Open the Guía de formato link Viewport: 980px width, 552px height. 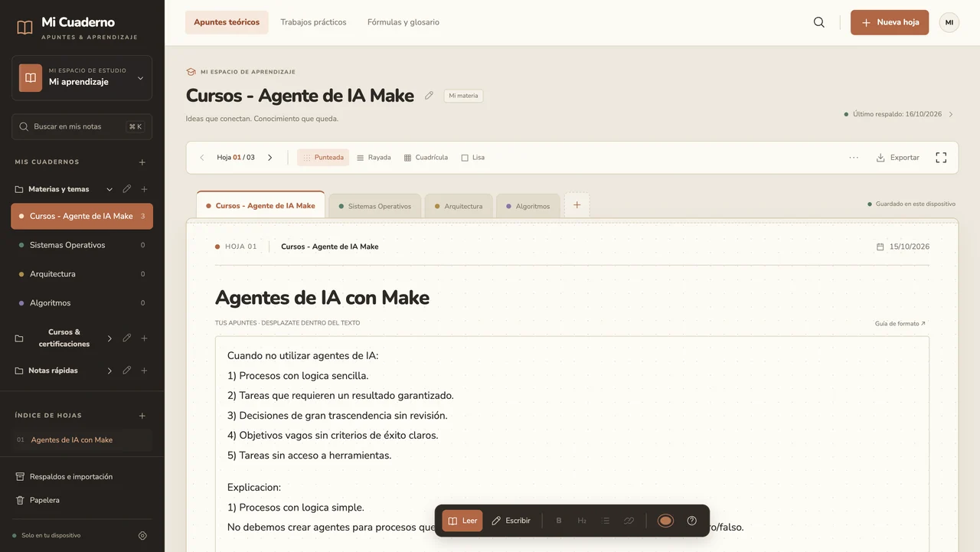900,324
